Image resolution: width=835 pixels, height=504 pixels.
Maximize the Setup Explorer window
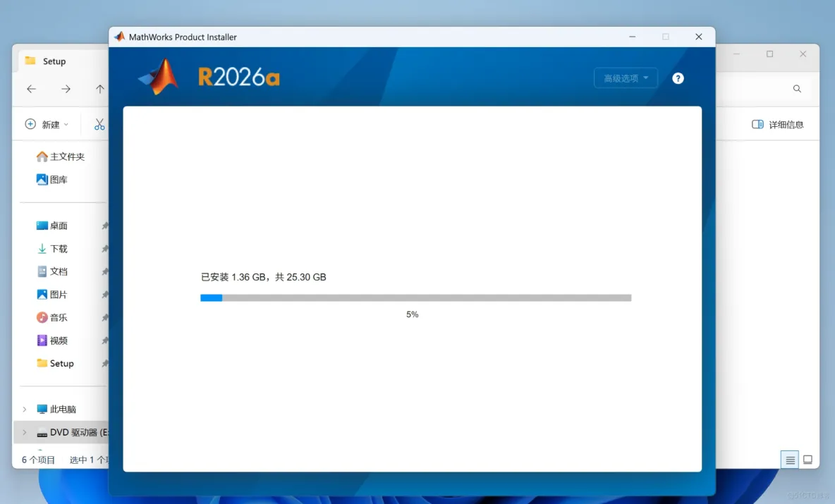click(x=769, y=54)
